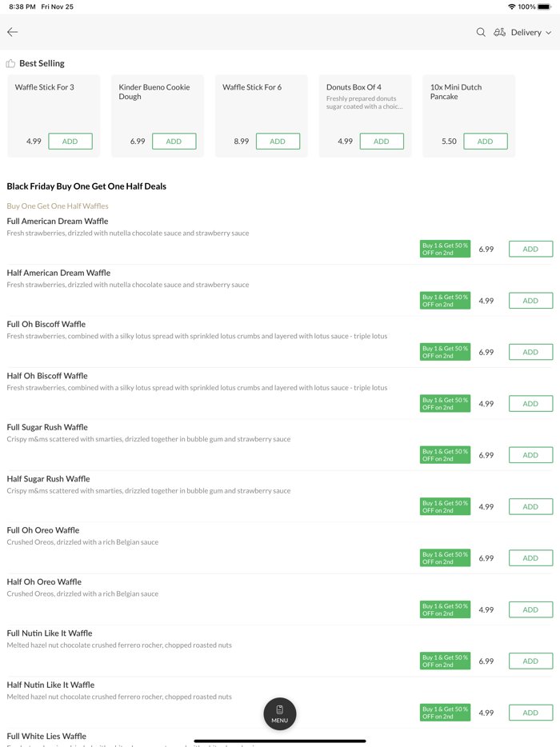This screenshot has width=560, height=747.
Task: Tap the back arrow icon
Action: tap(13, 32)
